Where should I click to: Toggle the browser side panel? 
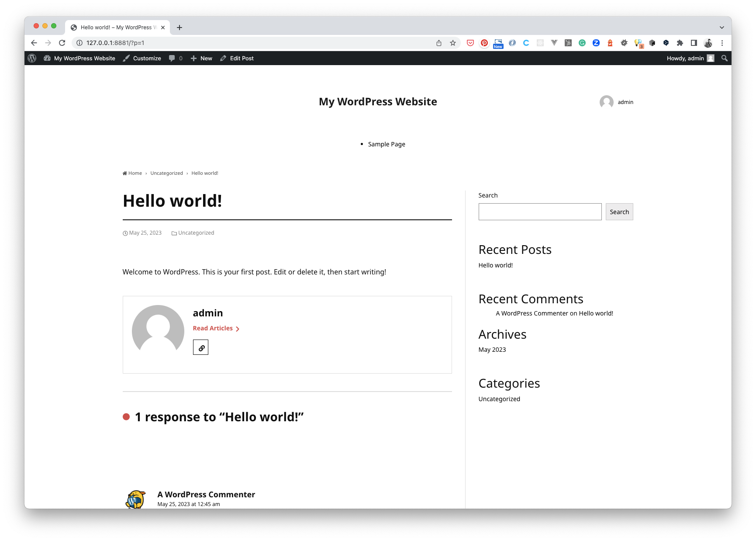coord(694,43)
